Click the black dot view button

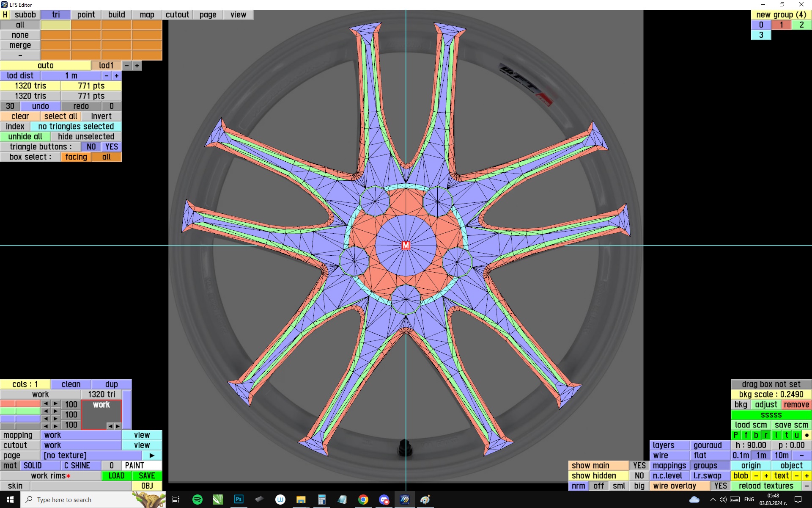807,435
